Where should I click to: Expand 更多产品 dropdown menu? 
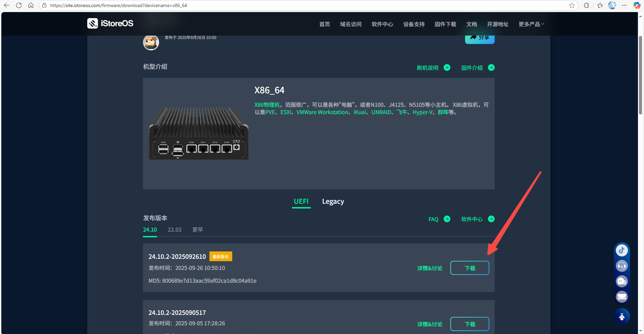(531, 24)
